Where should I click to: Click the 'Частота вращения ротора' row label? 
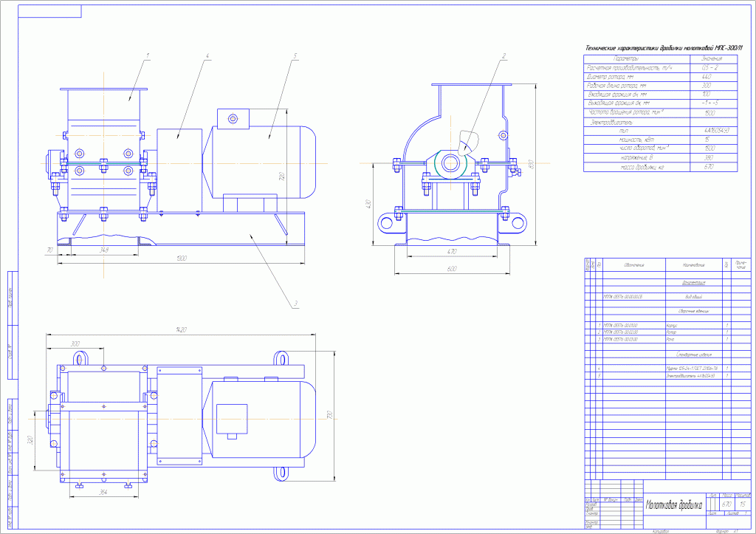[x=627, y=112]
